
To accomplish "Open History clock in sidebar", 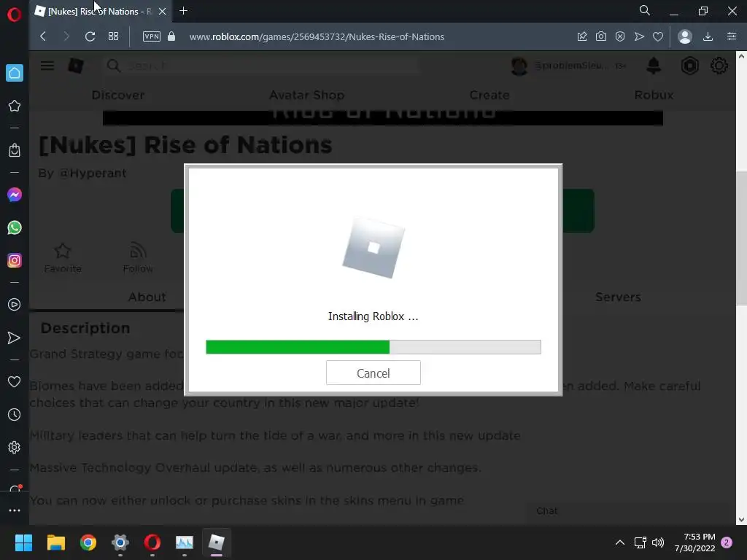I will pos(15,415).
